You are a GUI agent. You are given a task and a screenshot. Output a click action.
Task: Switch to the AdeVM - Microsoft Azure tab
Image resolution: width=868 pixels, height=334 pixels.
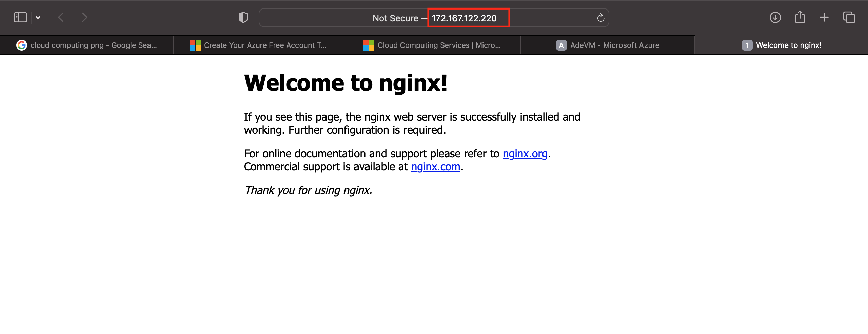coord(608,45)
